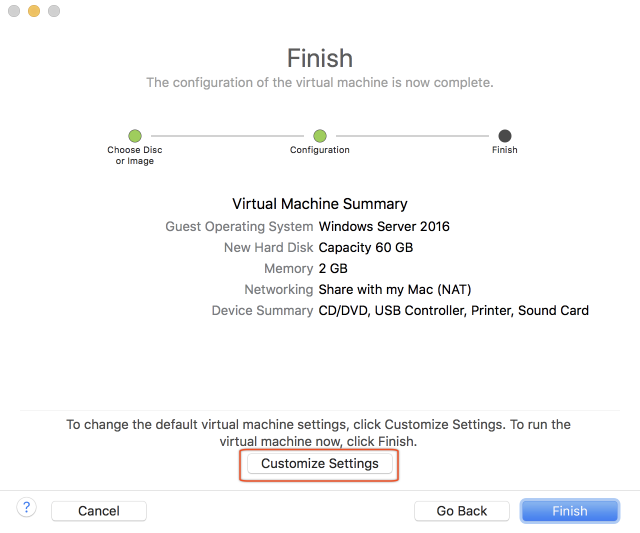Go Back to the previous step
This screenshot has width=640, height=533.
[462, 511]
